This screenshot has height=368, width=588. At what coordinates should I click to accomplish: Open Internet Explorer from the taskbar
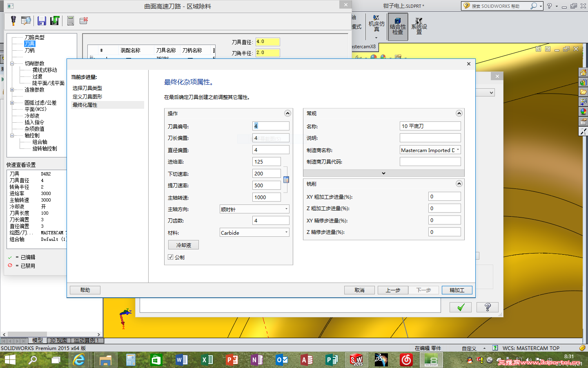pos(79,360)
